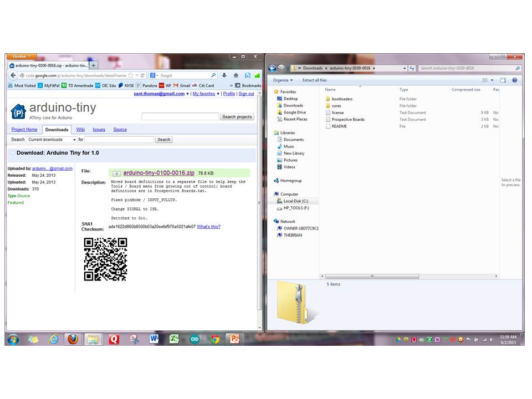Open the Arduino IDE from the taskbar
The width and height of the screenshot is (532, 399).
[x=194, y=339]
